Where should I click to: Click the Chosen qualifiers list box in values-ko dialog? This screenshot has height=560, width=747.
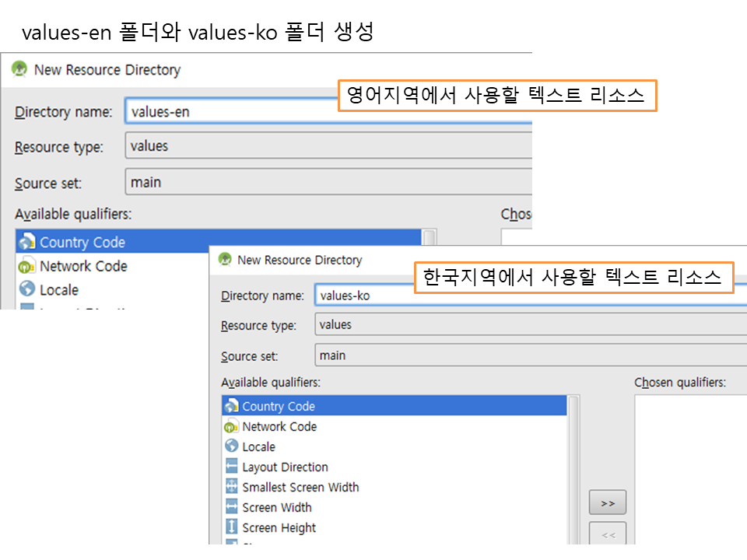coord(689,467)
